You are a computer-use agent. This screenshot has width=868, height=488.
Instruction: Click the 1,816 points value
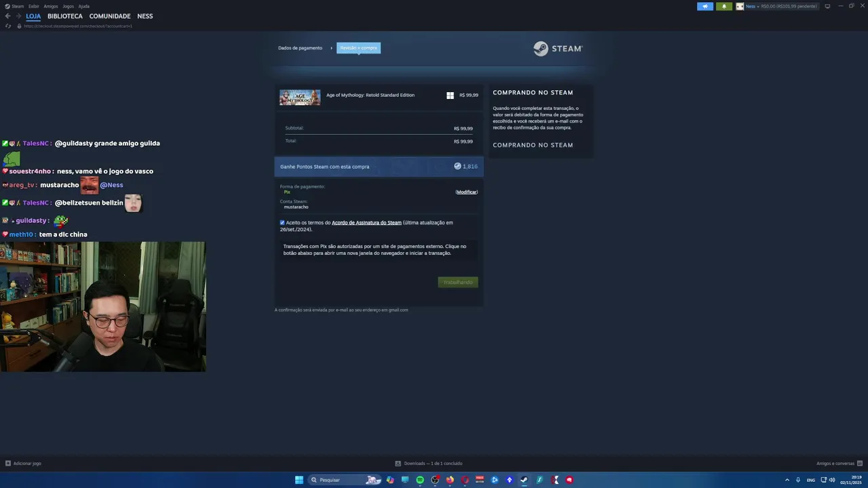tap(470, 166)
